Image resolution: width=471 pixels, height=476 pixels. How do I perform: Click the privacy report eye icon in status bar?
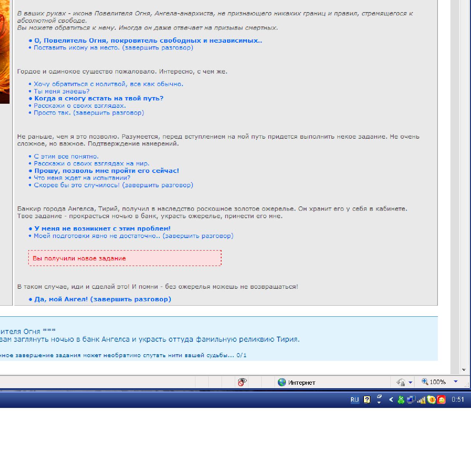(x=242, y=382)
